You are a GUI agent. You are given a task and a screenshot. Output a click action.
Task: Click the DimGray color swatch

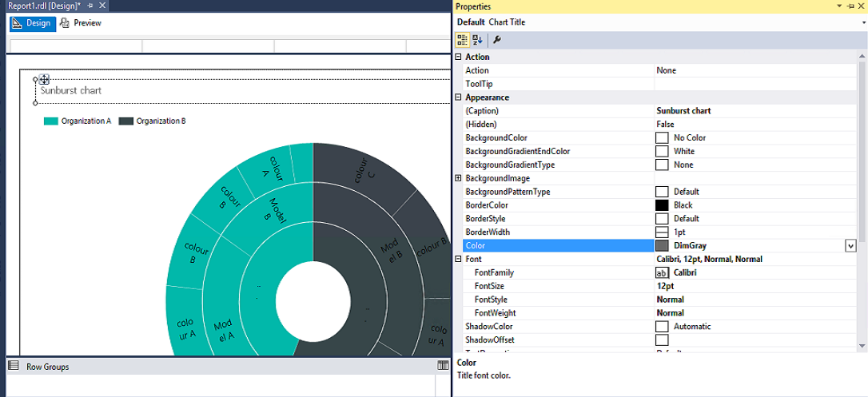[x=662, y=246]
